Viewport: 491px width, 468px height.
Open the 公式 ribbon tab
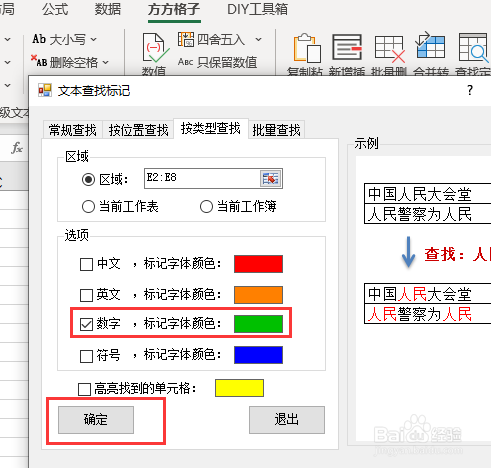coord(55,9)
